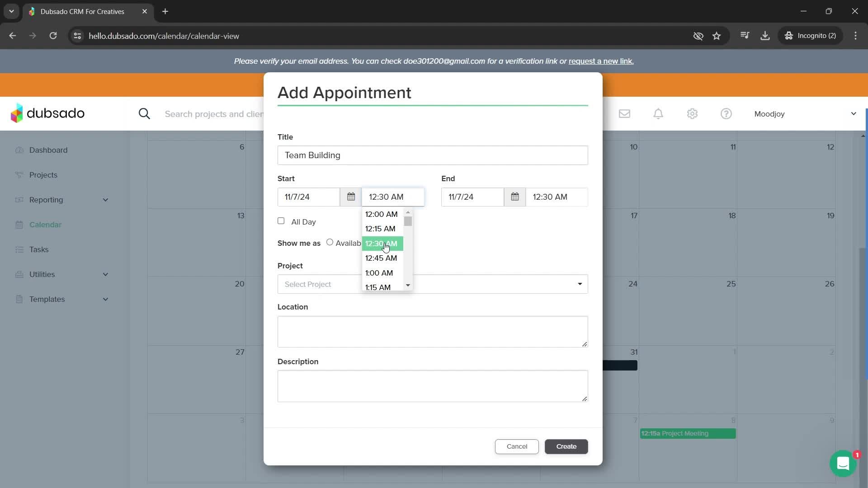
Task: Click into the Location text area
Action: tap(432, 332)
